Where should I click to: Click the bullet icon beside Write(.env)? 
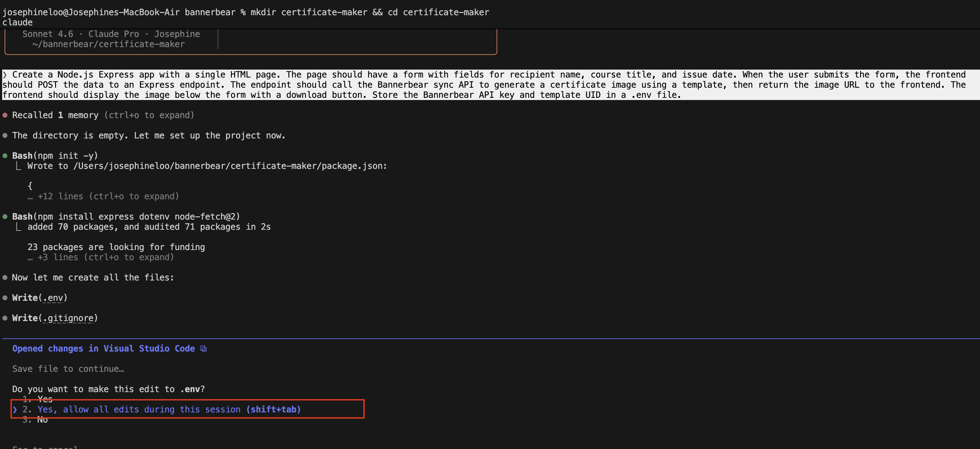point(5,298)
